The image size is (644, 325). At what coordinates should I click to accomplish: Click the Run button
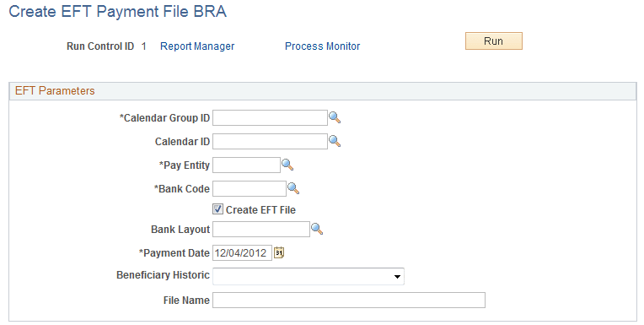point(494,41)
